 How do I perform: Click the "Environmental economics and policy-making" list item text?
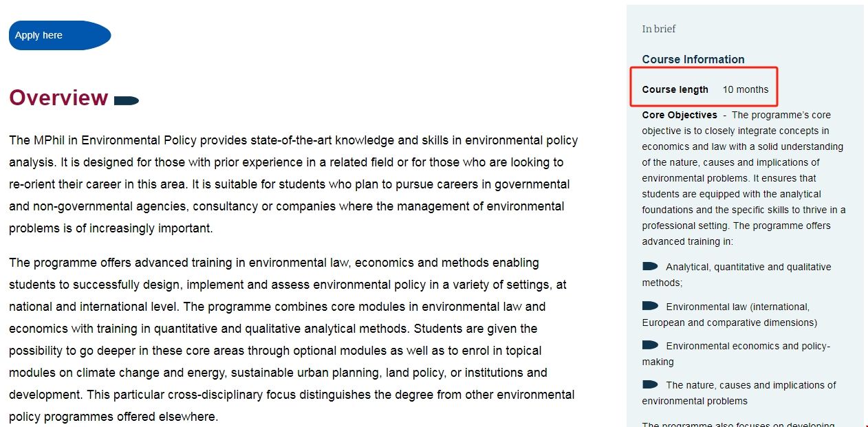748,346
